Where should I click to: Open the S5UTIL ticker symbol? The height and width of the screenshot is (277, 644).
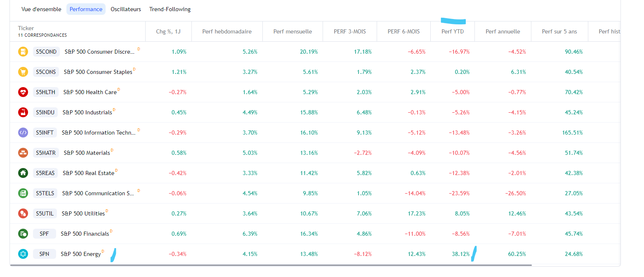point(45,213)
